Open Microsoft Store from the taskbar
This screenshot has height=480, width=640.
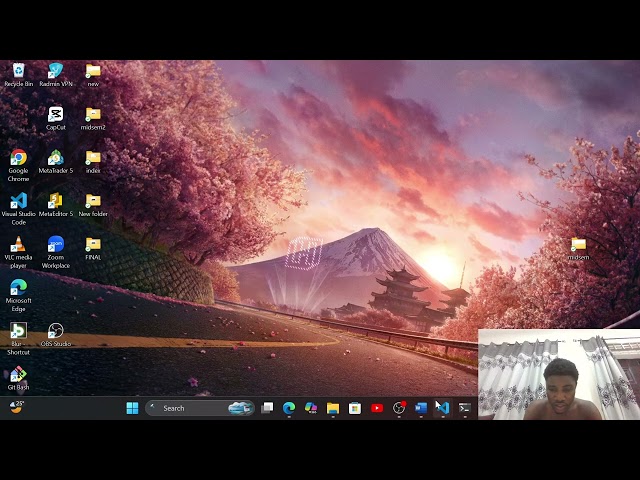coord(355,408)
